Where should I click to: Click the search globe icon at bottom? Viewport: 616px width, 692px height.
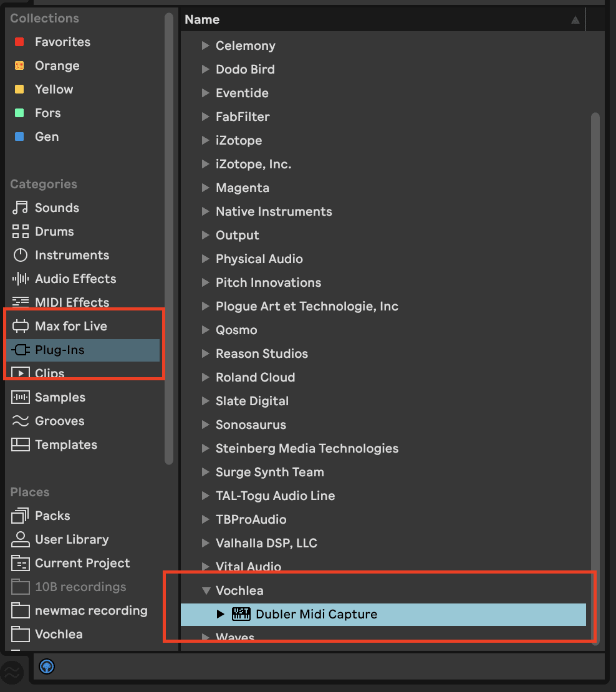(x=46, y=666)
